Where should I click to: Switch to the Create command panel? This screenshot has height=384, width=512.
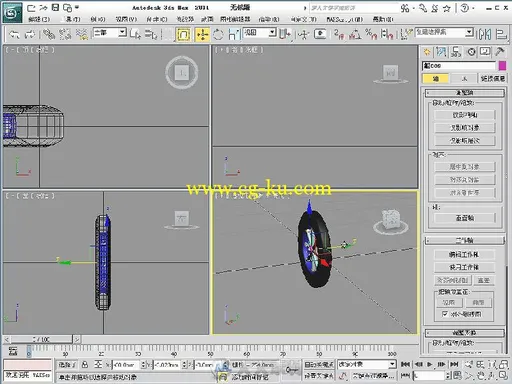(x=427, y=52)
